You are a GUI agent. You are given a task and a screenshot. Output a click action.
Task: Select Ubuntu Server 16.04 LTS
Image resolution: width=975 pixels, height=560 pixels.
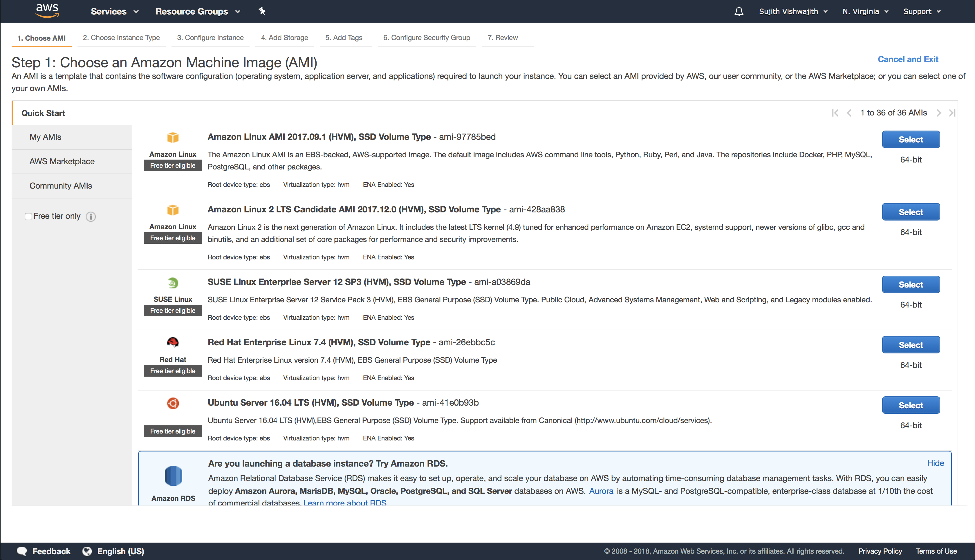(x=910, y=405)
